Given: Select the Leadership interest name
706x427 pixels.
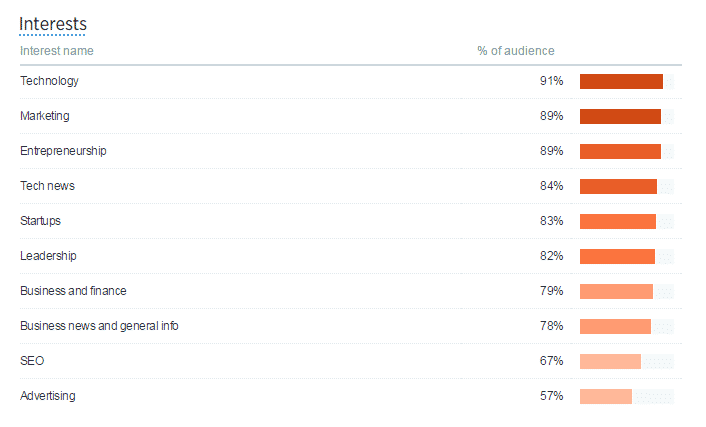Looking at the screenshot, I should tap(48, 256).
